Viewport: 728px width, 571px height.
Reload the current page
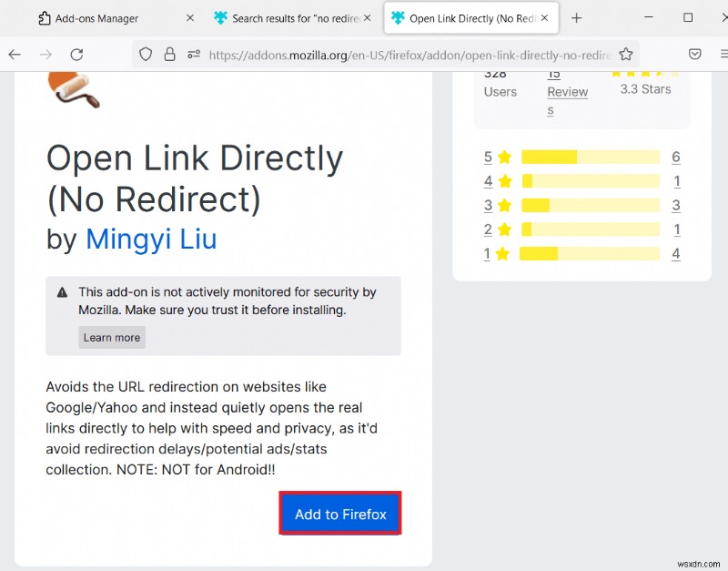click(x=76, y=55)
